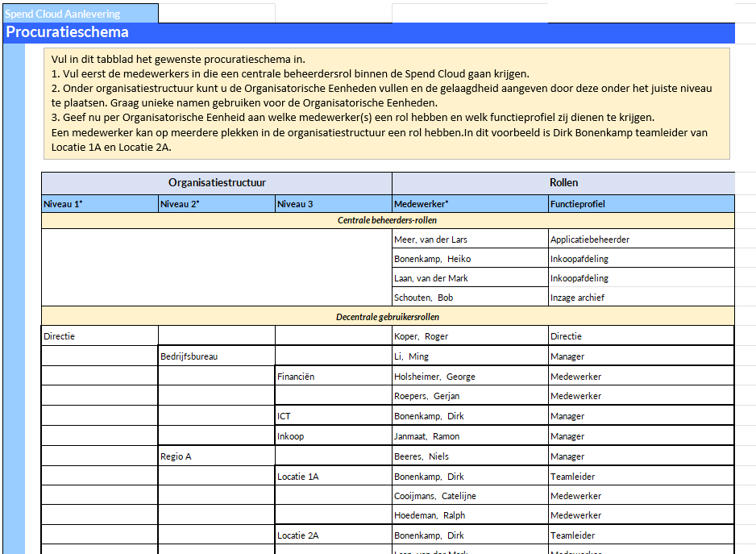Click the Niveau 3 column header
This screenshot has height=554, width=756.
[x=333, y=204]
